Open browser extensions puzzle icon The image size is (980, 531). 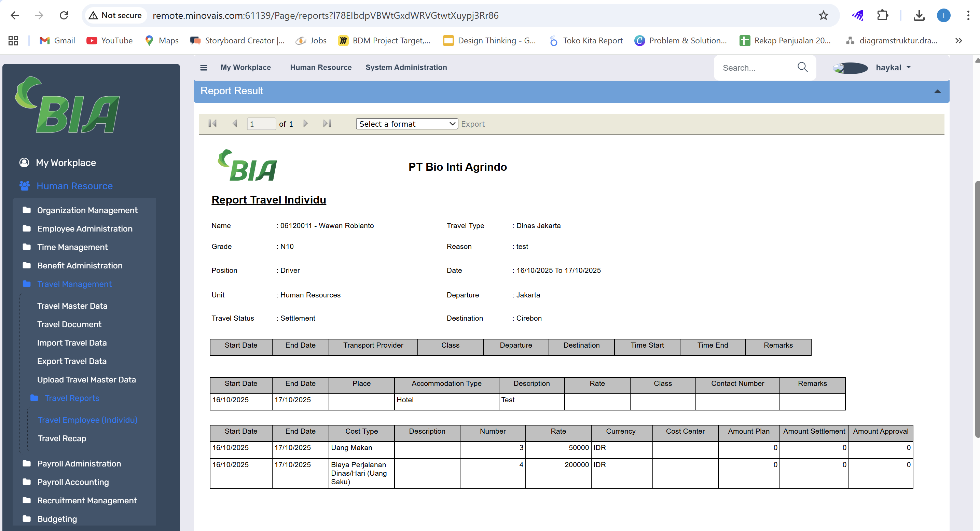(882, 15)
